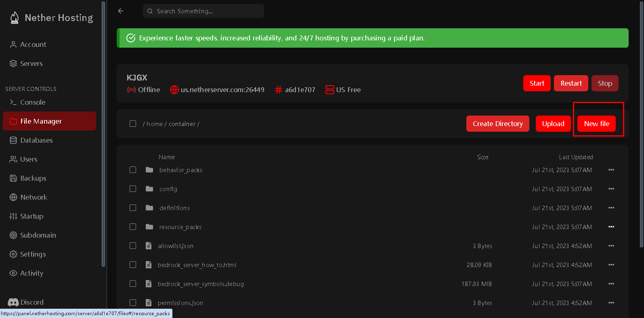Open the bedrock_server_symbols.debug row options menu
Screen dimensions: 644x318
611,284
